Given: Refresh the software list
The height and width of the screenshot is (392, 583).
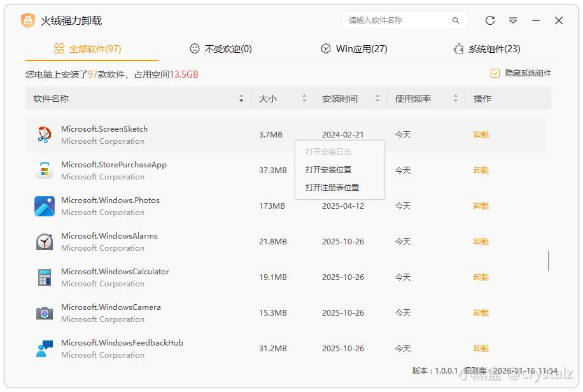Looking at the screenshot, I should coord(490,20).
